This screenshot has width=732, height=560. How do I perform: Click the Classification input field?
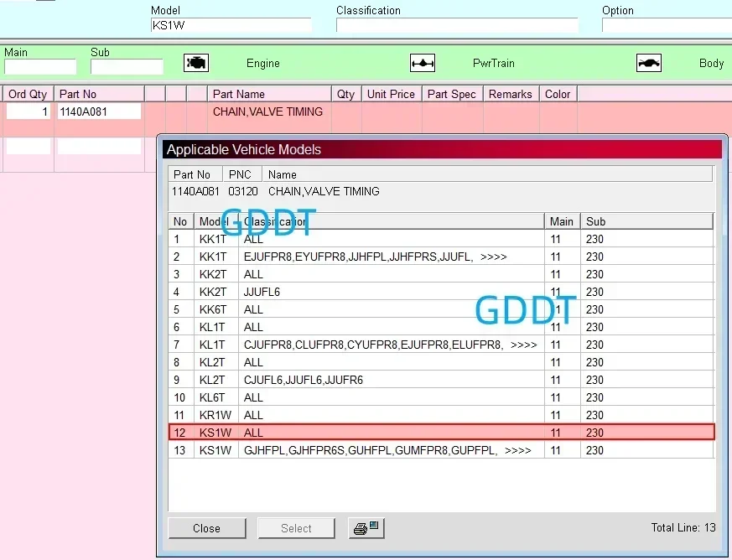point(457,25)
